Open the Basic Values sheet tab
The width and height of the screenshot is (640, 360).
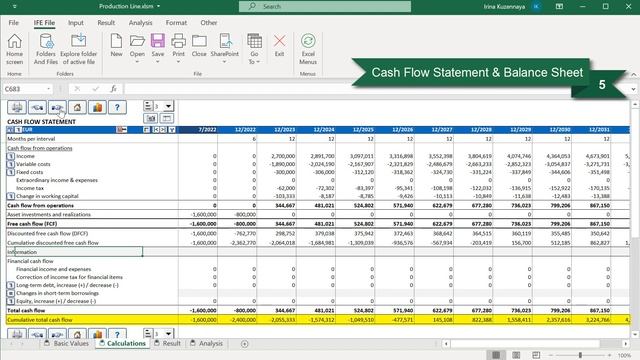(67, 344)
